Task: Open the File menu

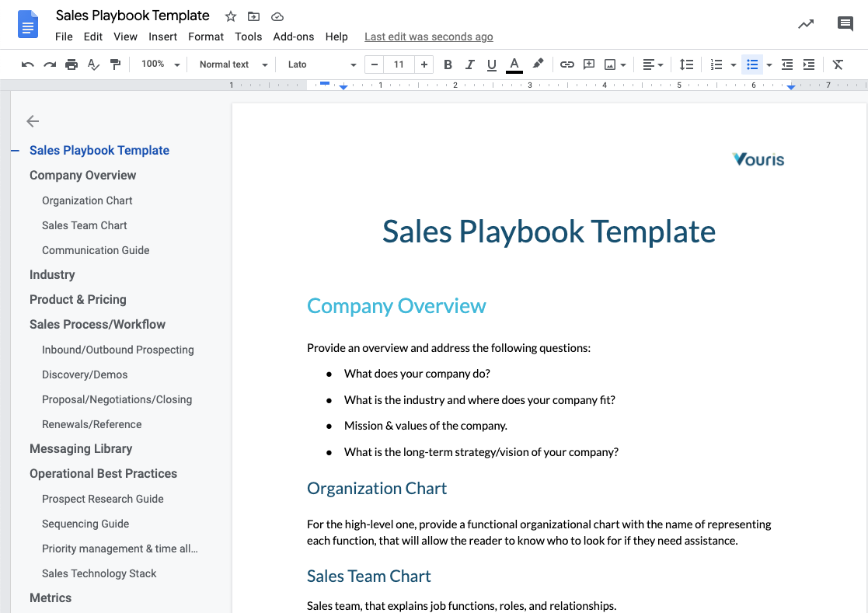Action: (x=64, y=37)
